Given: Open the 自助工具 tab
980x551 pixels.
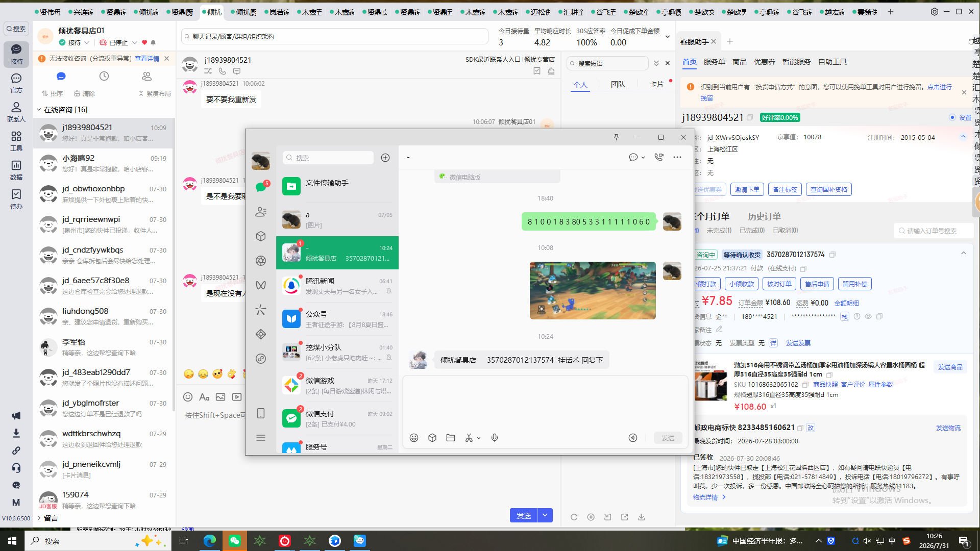Looking at the screenshot, I should point(832,62).
